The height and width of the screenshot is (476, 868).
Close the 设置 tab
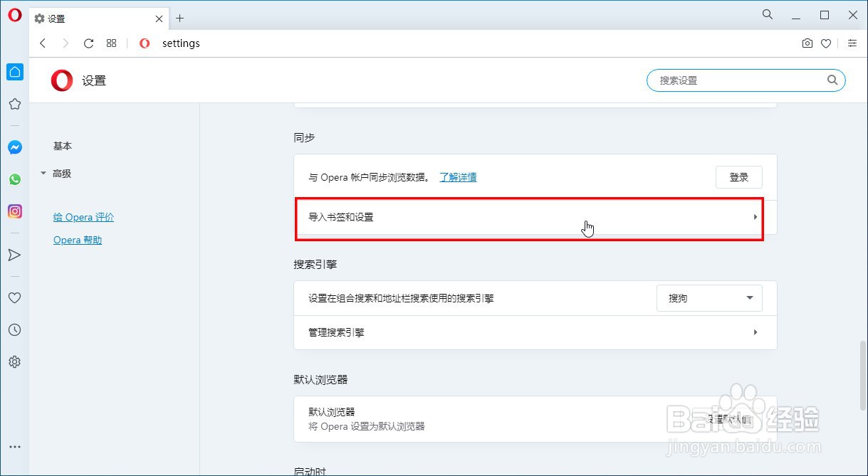coord(160,18)
